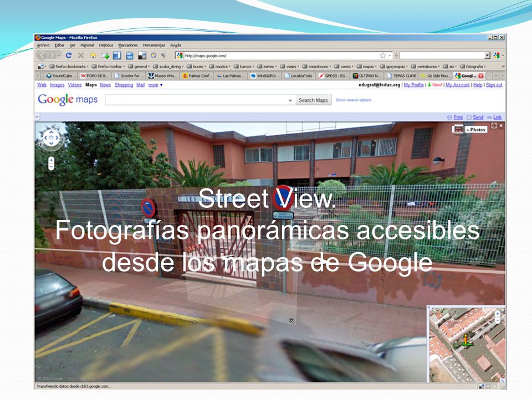
Task: Click the Pegman on the overview minimap
Action: pos(467,340)
